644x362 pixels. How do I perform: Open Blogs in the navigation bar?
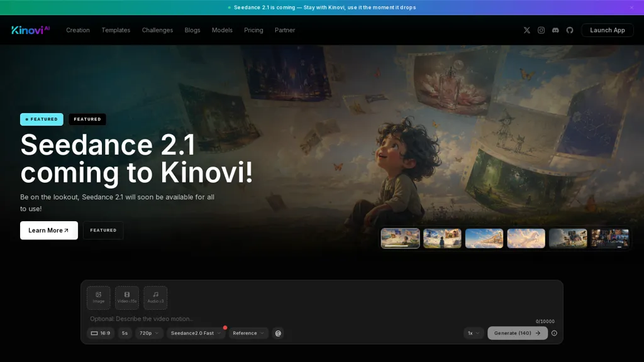pos(192,30)
